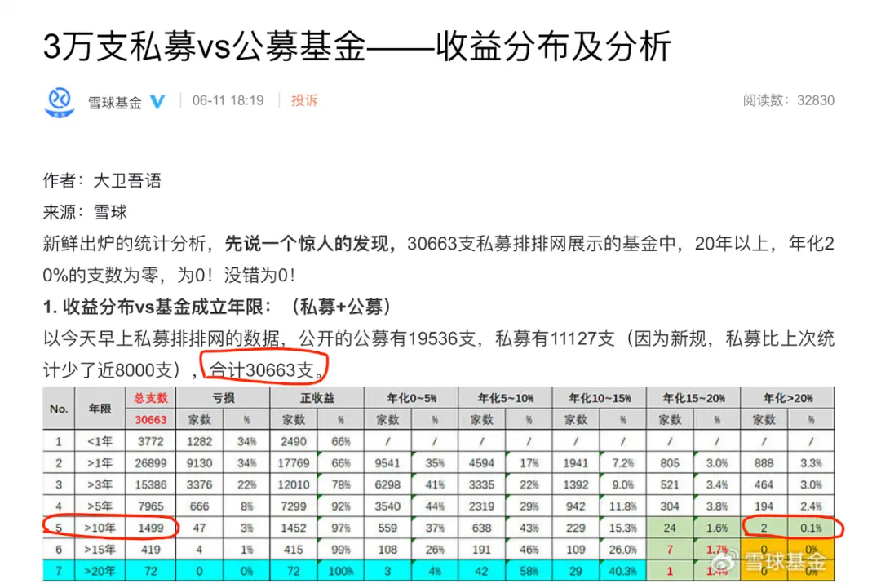Viewport: 881px width, 588px height.
Task: Click the 阅读数 32830 read counter
Action: (788, 101)
